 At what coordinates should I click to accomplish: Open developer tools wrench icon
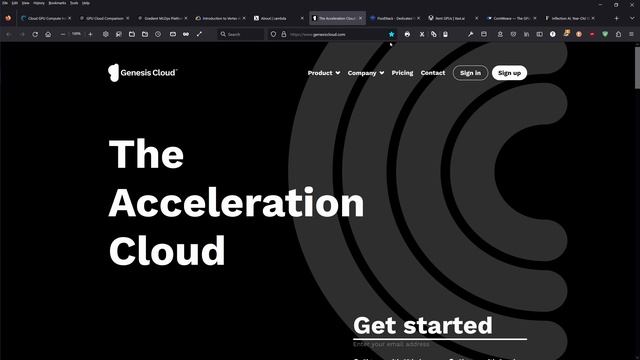pos(470,34)
